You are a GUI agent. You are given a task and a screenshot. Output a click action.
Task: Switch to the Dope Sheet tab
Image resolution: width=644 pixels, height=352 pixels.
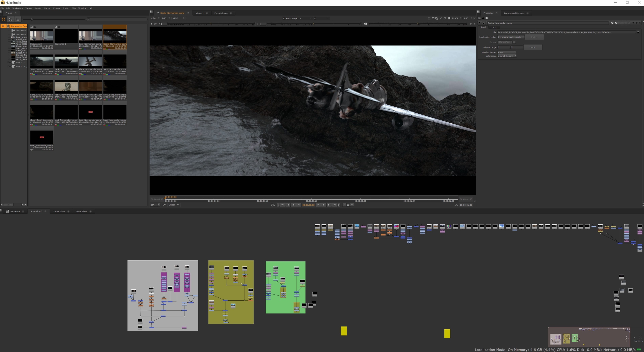pos(82,211)
